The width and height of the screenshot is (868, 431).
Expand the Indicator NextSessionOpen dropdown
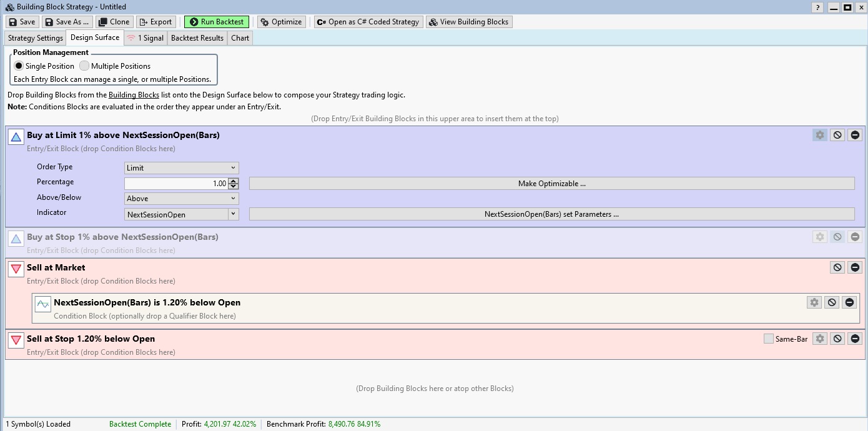tap(233, 214)
